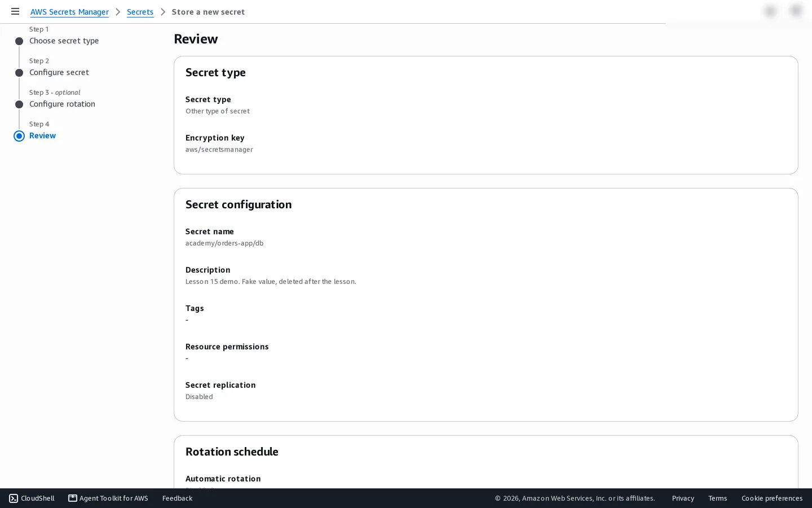The image size is (812, 508).
Task: Open the Terms link
Action: pyautogui.click(x=717, y=498)
